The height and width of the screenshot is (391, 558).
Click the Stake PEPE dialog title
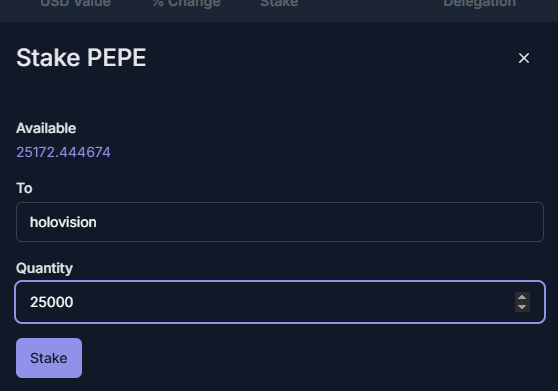point(81,58)
